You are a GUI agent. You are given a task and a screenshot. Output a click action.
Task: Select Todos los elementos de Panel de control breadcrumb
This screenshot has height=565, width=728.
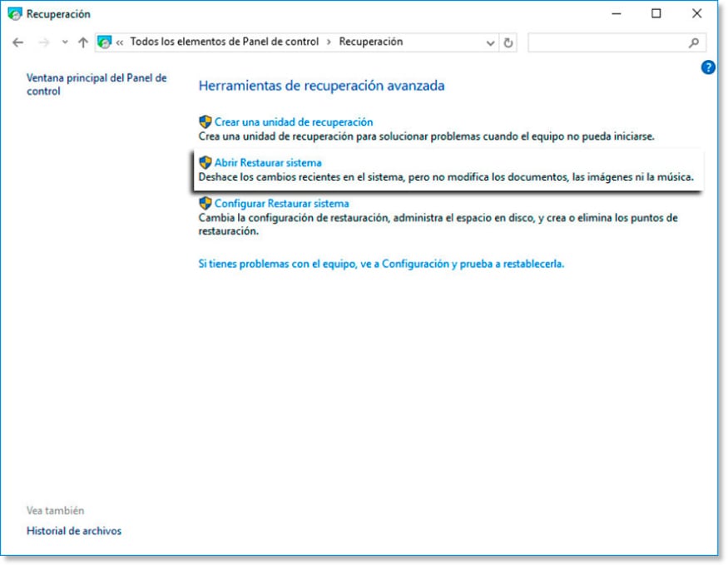pyautogui.click(x=225, y=42)
